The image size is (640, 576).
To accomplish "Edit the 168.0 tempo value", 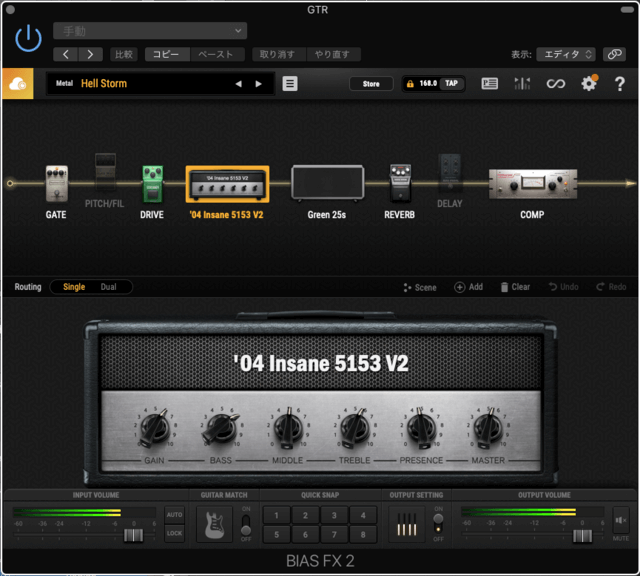I will (428, 83).
